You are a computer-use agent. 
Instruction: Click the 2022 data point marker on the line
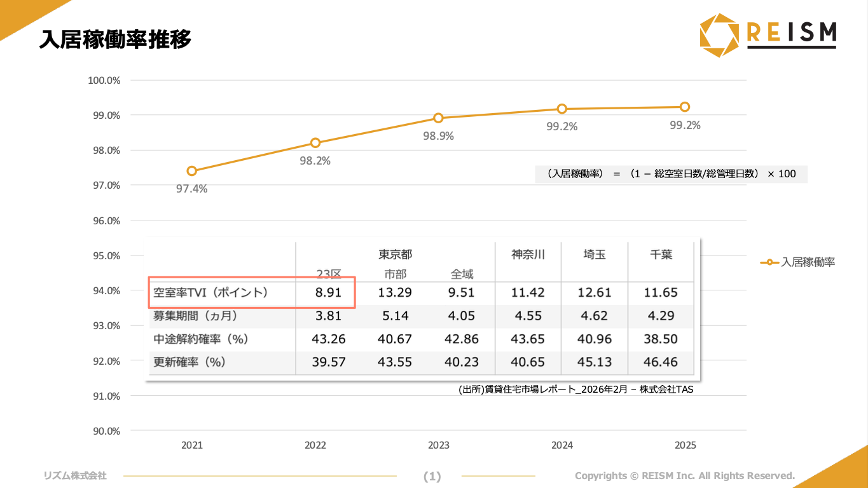point(315,143)
